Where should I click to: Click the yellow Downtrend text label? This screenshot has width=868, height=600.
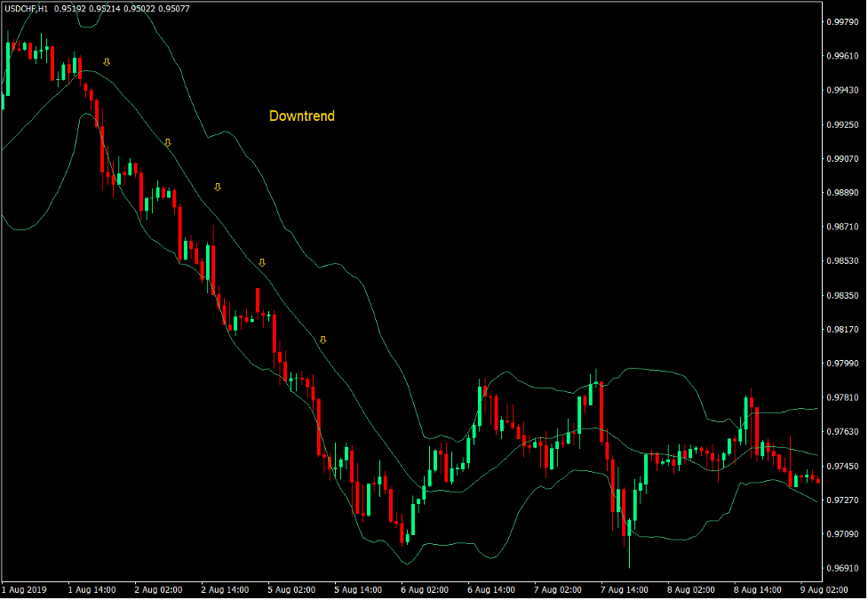click(x=302, y=116)
